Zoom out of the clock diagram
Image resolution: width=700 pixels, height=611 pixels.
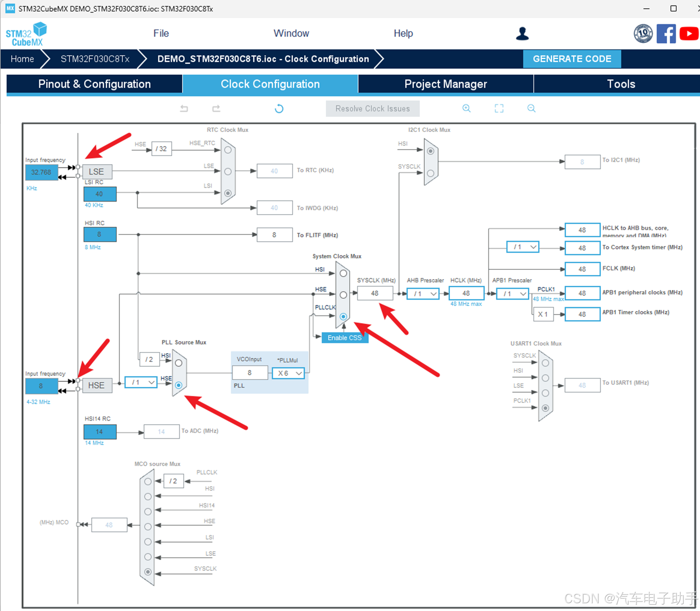click(531, 108)
